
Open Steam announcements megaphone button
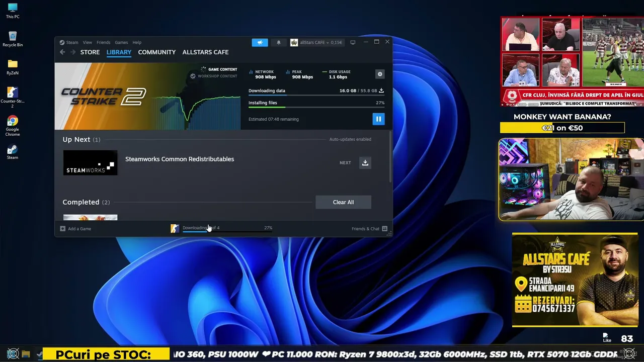(260, 43)
